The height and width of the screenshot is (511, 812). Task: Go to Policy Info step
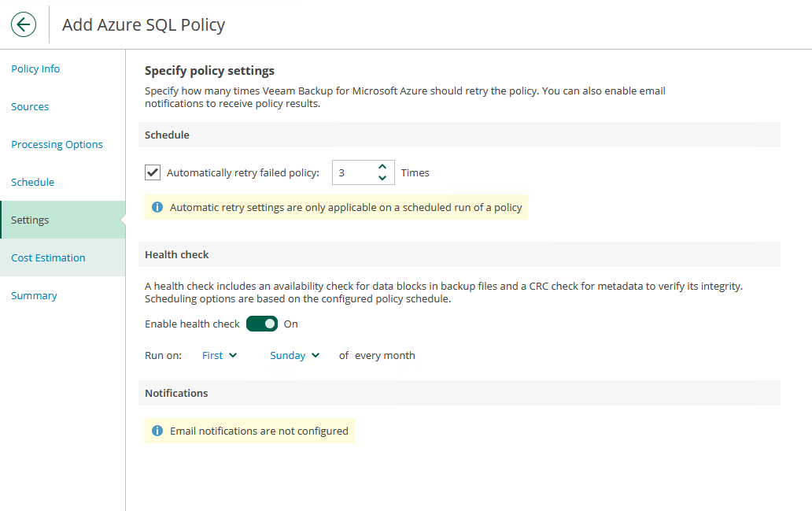pyautogui.click(x=35, y=69)
